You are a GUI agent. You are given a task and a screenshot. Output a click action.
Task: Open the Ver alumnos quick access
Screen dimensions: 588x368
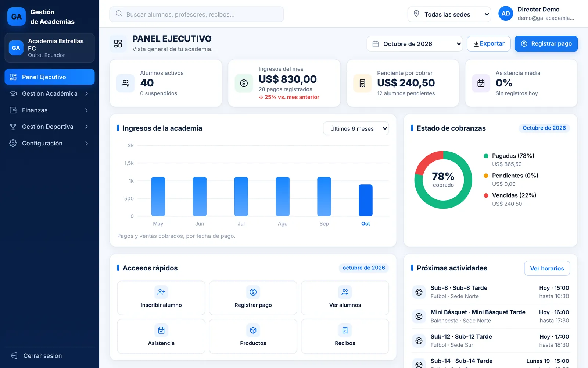pos(345,298)
